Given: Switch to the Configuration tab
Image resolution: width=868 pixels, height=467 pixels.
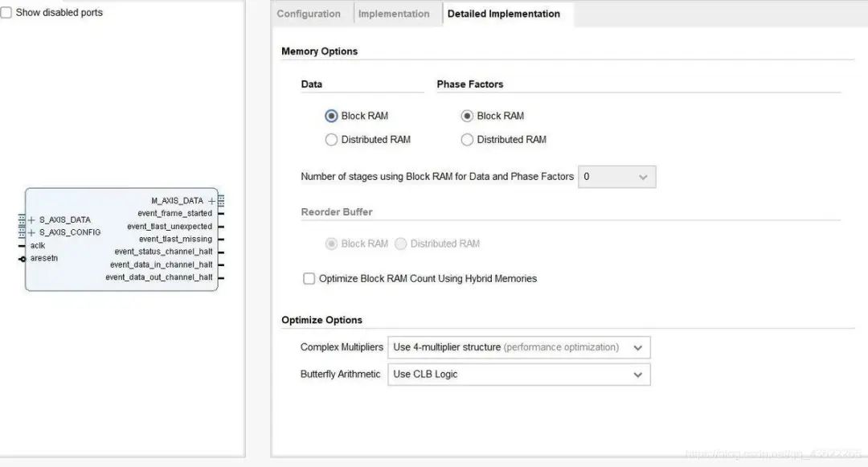Looking at the screenshot, I should (x=309, y=14).
